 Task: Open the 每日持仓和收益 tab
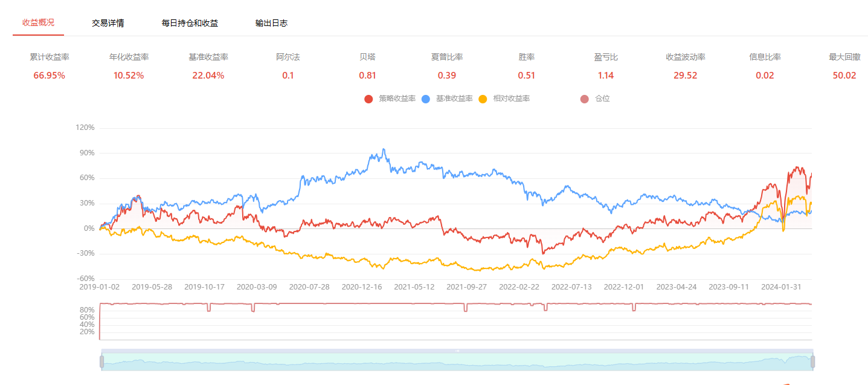click(x=190, y=23)
